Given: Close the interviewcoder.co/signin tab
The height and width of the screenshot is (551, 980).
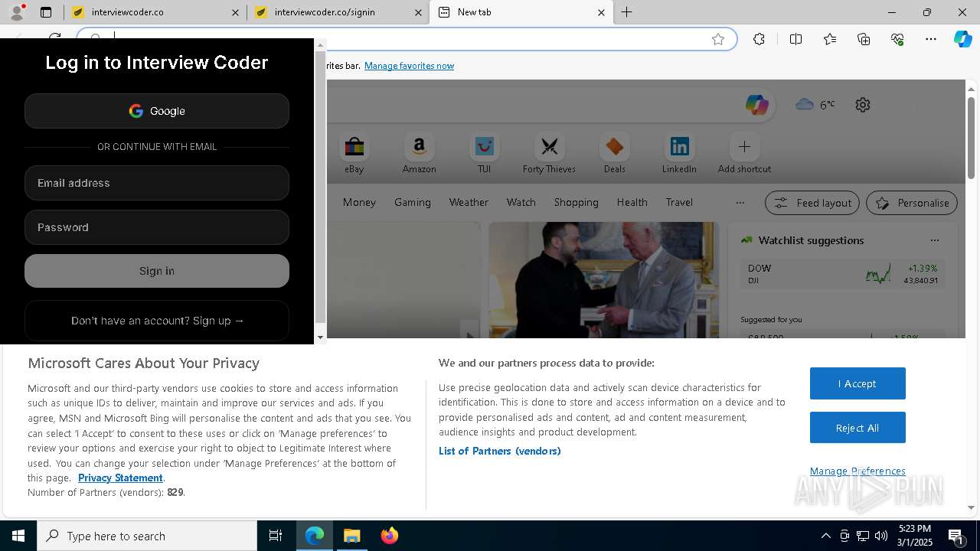Looking at the screenshot, I should [418, 12].
